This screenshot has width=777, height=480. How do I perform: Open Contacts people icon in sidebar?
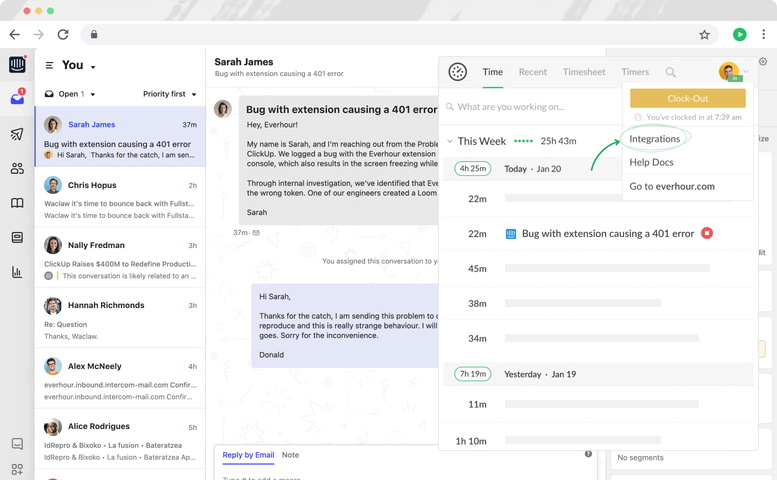point(17,168)
